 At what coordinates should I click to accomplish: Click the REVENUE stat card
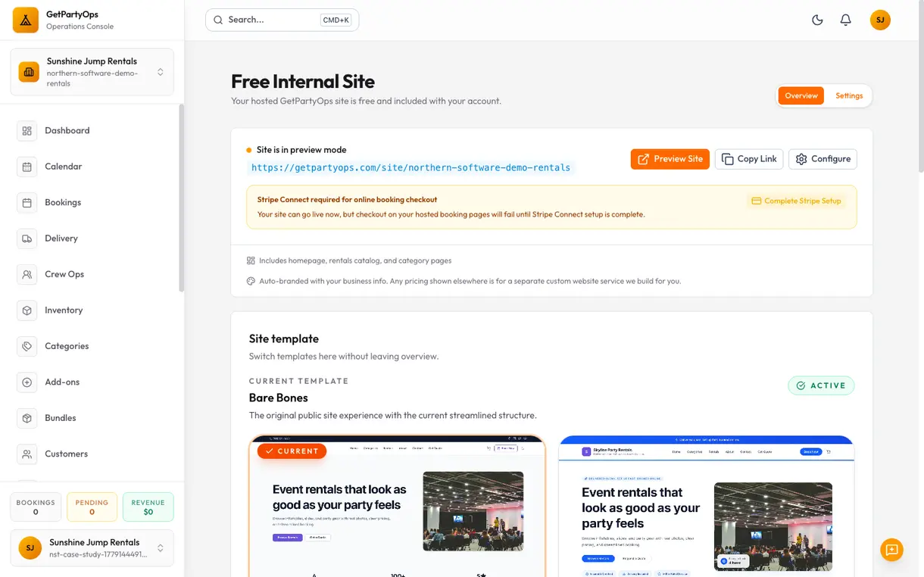coord(148,507)
